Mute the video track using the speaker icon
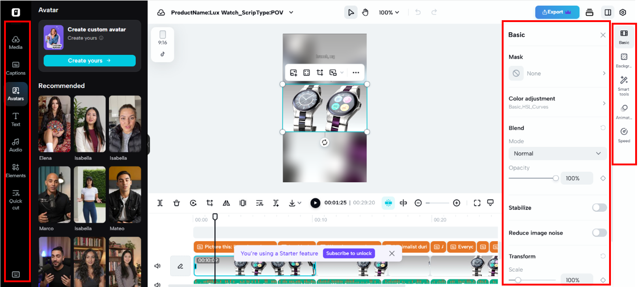The width and height of the screenshot is (644, 287). click(x=158, y=266)
